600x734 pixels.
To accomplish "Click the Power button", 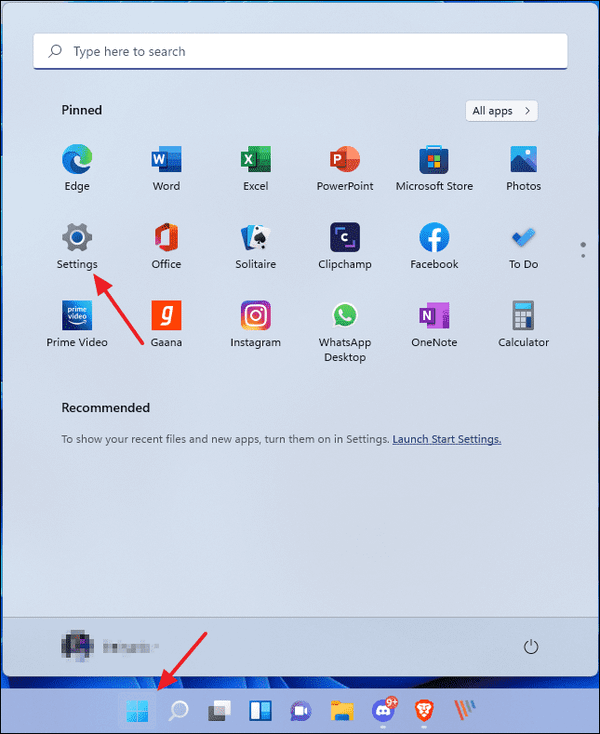I will tap(531, 647).
